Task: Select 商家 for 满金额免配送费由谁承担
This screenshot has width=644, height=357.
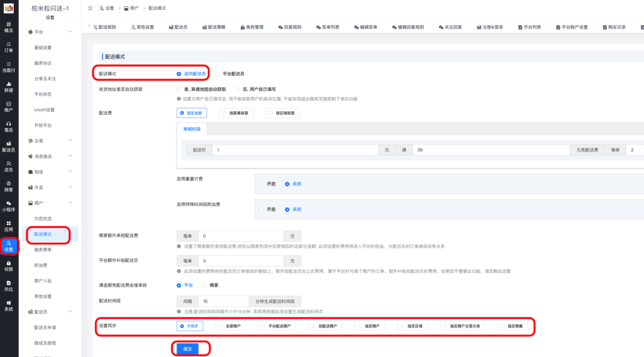Action: [x=210, y=285]
